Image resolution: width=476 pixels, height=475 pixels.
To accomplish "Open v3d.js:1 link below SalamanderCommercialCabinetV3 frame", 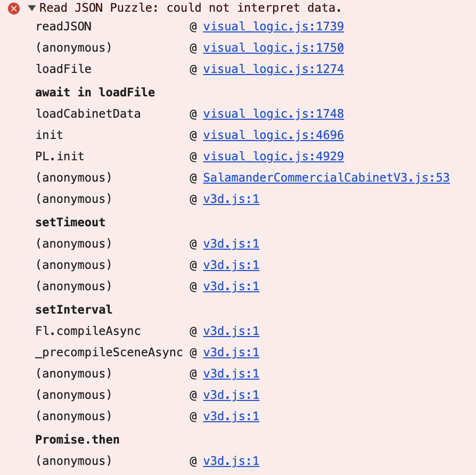I will tap(231, 199).
